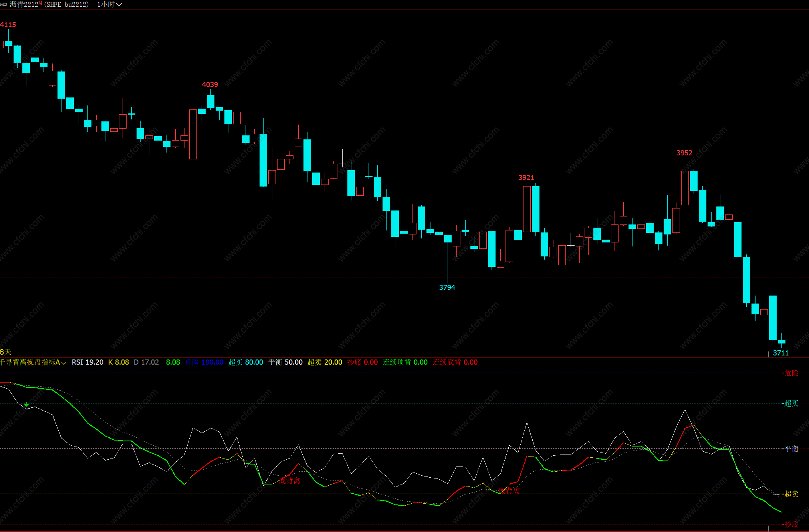This screenshot has height=532, width=809.
Task: Click the 3794 low price label
Action: click(x=447, y=288)
